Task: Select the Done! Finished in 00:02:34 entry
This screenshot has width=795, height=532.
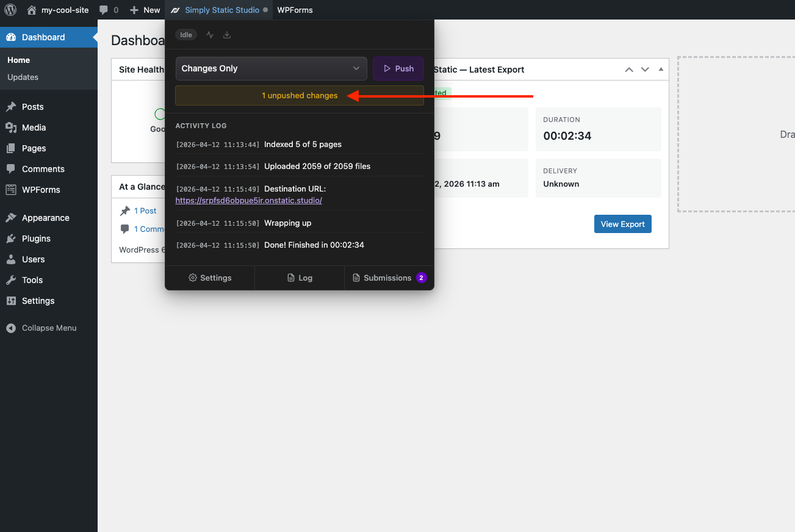Action: [x=300, y=245]
